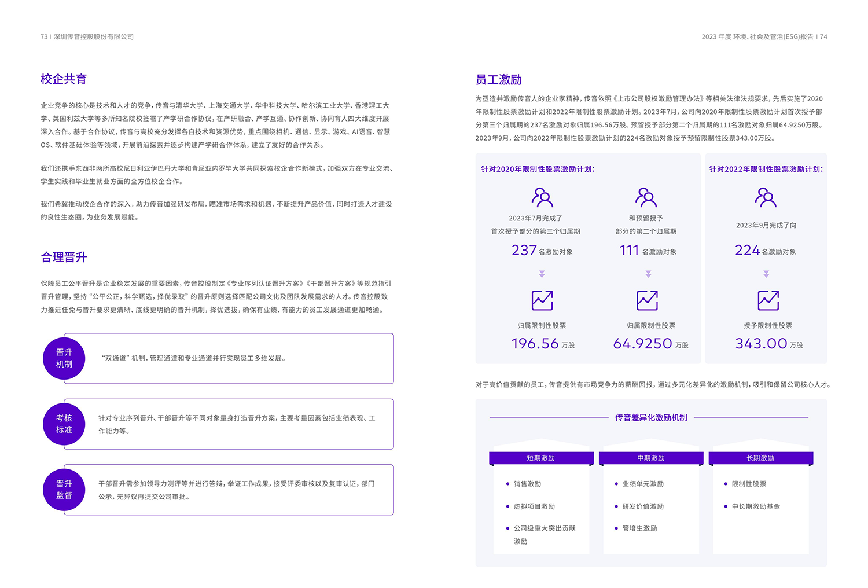Click the 员工激励 section heading
This screenshot has height=588, width=868.
coord(498,80)
